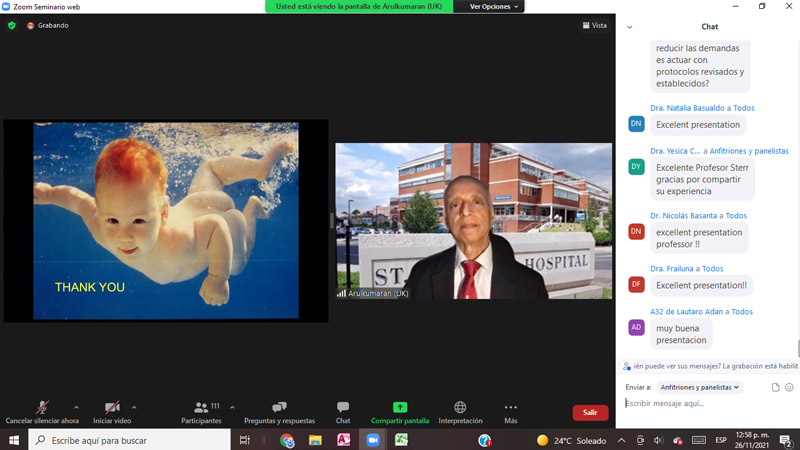This screenshot has width=800, height=450.
Task: Expand audio options arrow beside microphone
Action: [77, 407]
